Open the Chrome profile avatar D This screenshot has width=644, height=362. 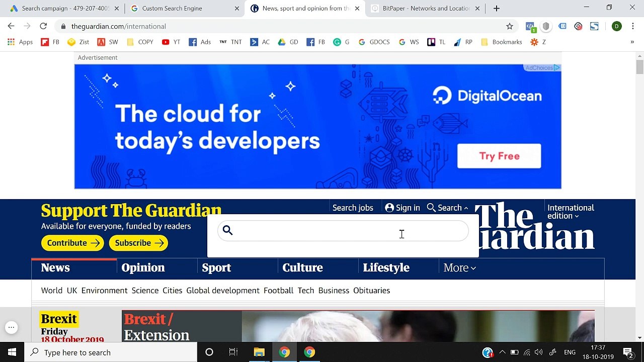click(x=617, y=26)
